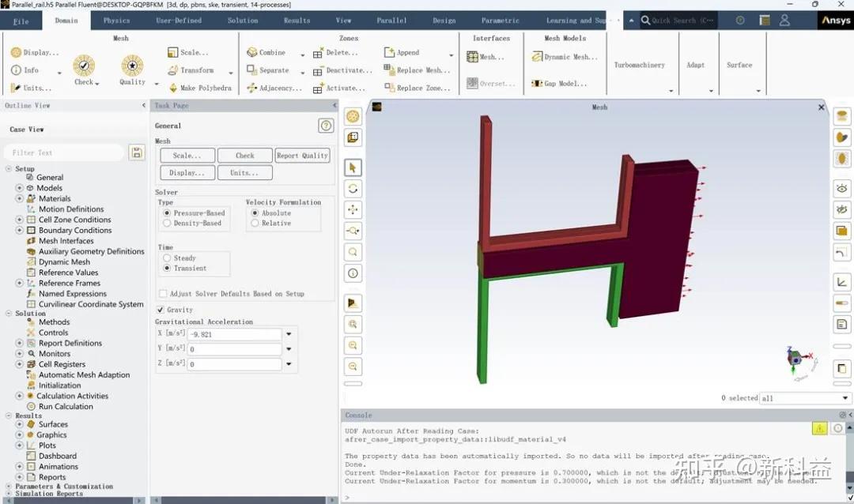Click the help icon in the General task page
This screenshot has width=854, height=504.
(326, 126)
